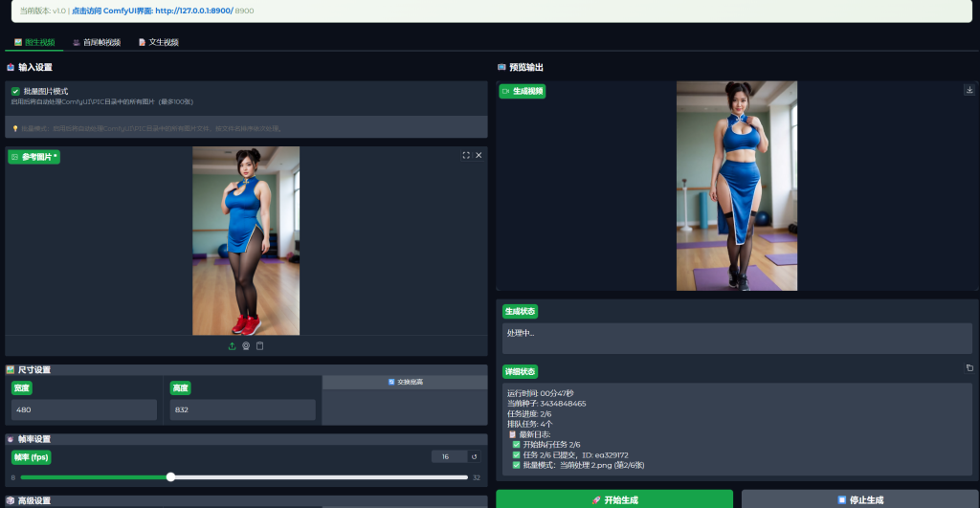Click the upload image icon below reference picture

pyautogui.click(x=232, y=346)
